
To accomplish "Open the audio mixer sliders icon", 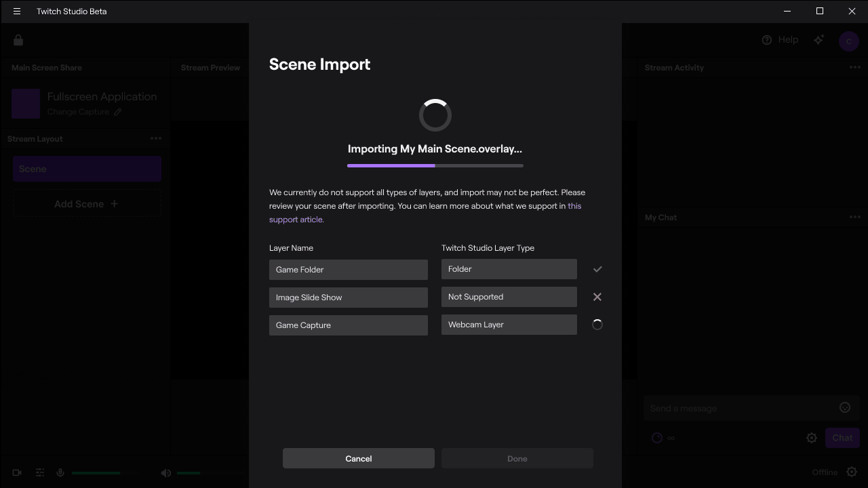I will (x=40, y=472).
